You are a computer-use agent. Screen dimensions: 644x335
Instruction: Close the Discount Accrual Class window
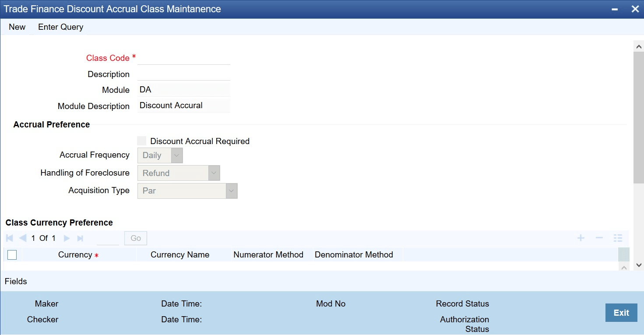[x=635, y=9]
